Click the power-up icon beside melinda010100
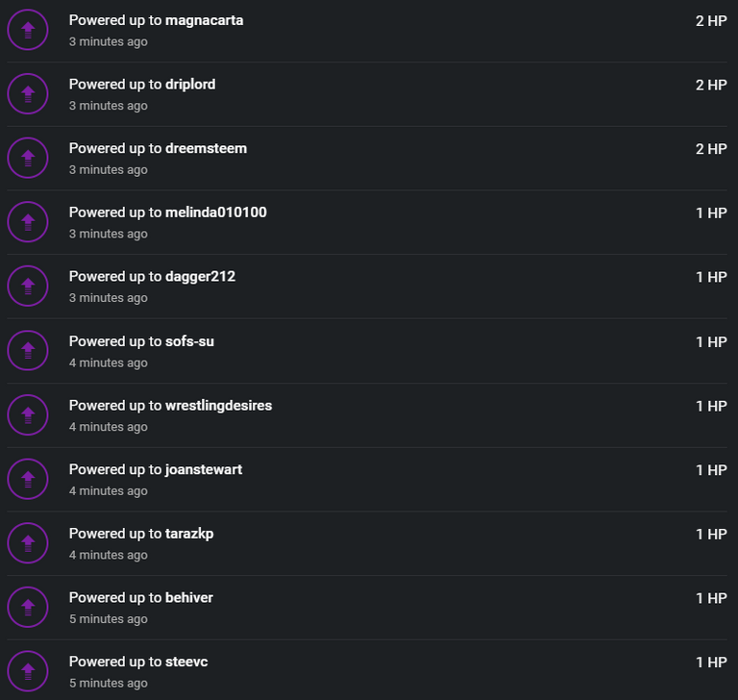This screenshot has height=700, width=738. pyautogui.click(x=28, y=222)
